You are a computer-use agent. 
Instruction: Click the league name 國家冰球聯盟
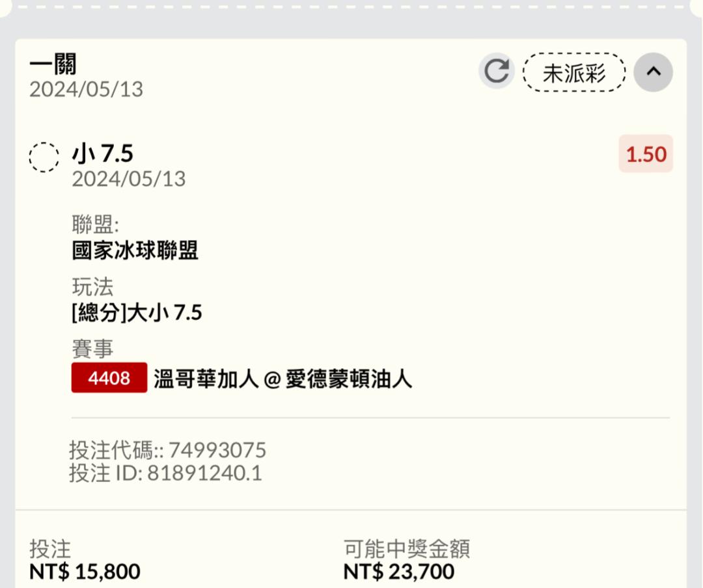pyautogui.click(x=135, y=250)
